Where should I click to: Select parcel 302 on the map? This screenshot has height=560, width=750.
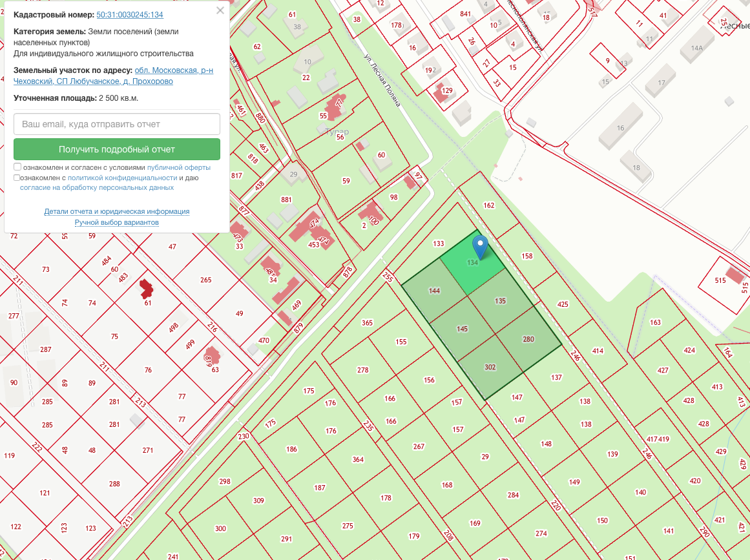click(490, 368)
